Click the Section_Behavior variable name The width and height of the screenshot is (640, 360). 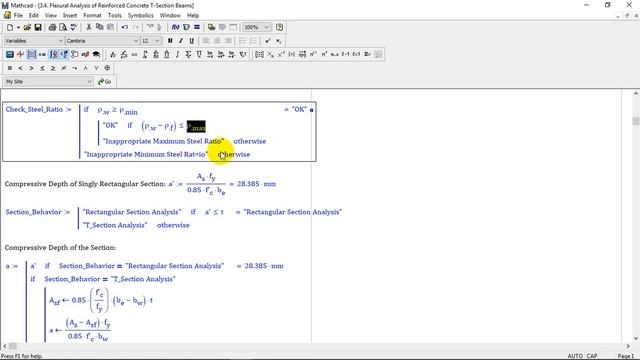(x=33, y=212)
